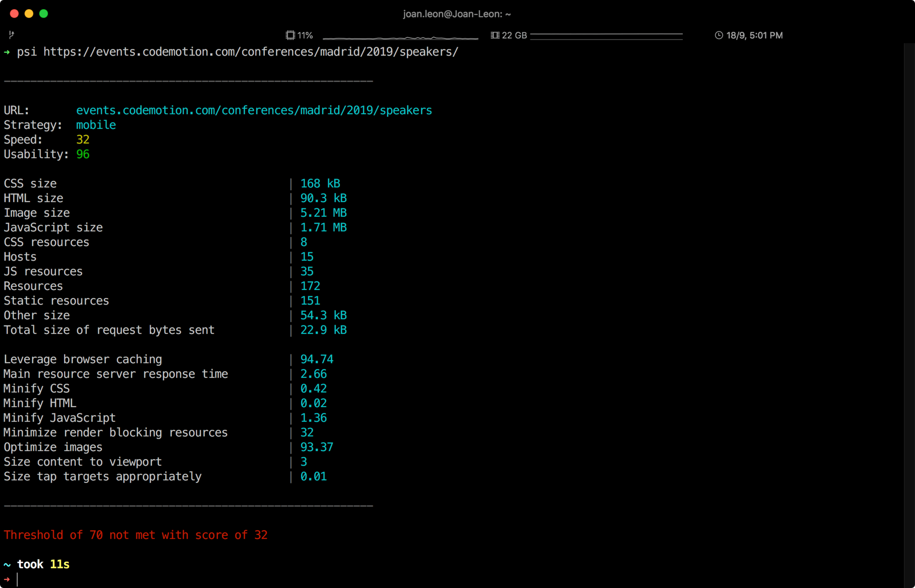Viewport: 915px width, 588px height.
Task: Click the RAM memory icon beside 22 GB
Action: pos(495,35)
